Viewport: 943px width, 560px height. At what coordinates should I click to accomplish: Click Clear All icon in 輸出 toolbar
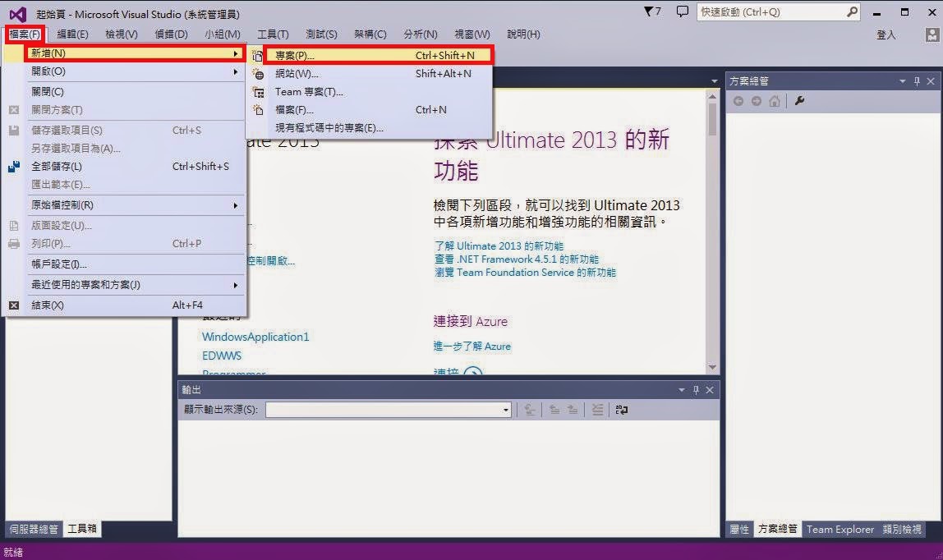tap(597, 410)
